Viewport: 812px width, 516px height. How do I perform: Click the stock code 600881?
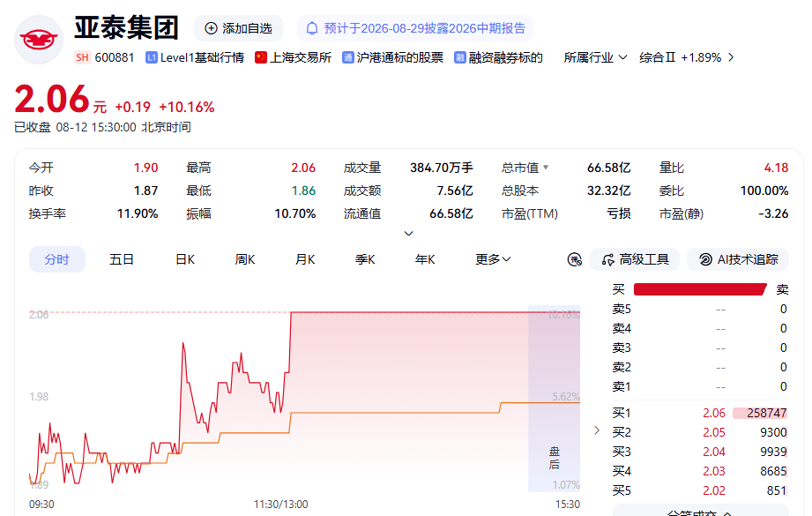tap(115, 57)
